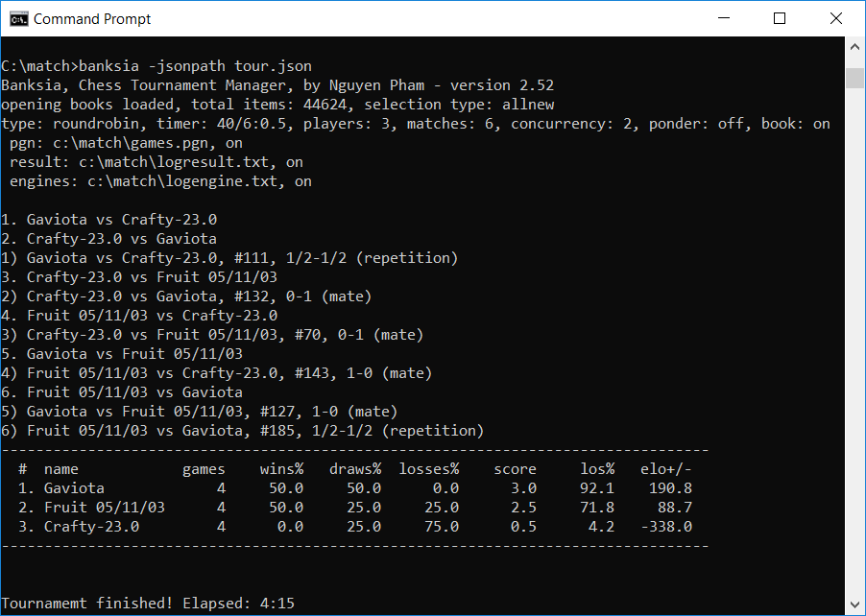Click Gaviota's elo value 190.8
The image size is (866, 616).
click(670, 488)
